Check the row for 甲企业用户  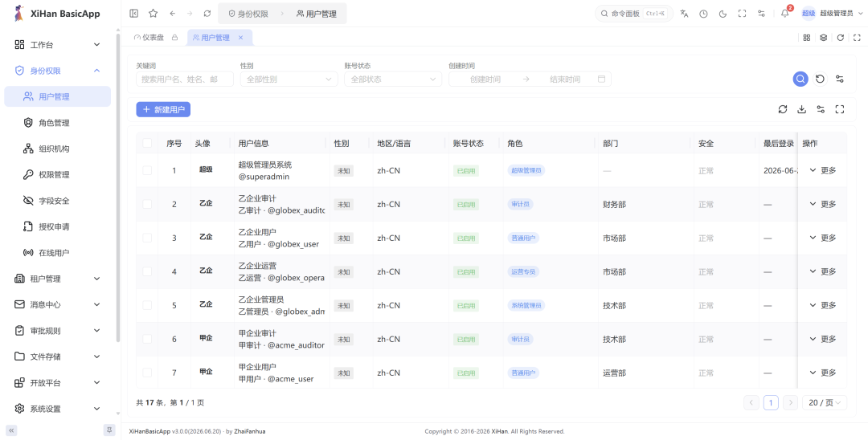[147, 373]
